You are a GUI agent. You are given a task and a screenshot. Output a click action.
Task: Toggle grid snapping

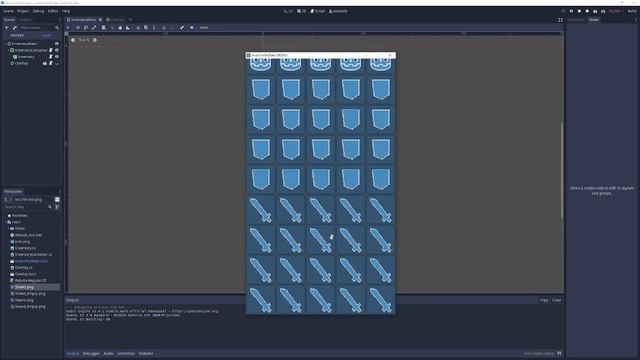pos(146,28)
